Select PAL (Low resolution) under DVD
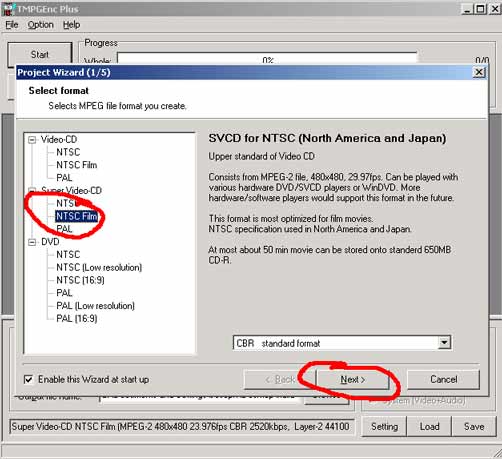The image size is (502, 459). point(95,306)
